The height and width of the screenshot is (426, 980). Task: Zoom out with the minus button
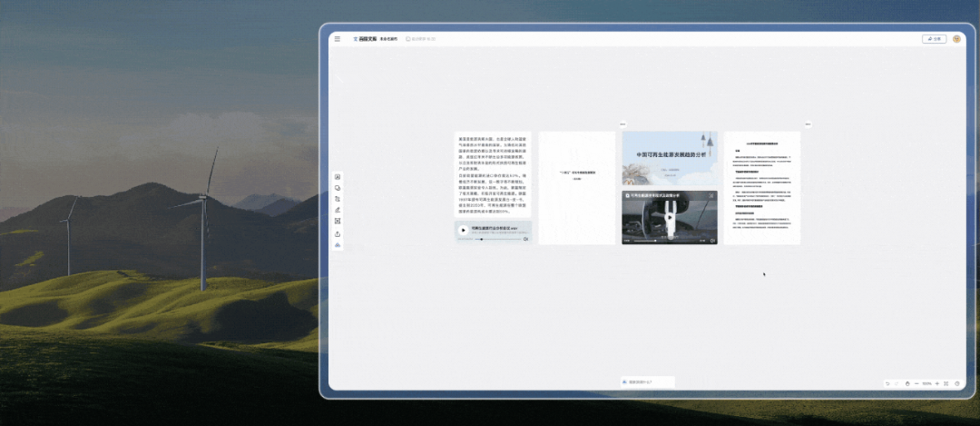tap(916, 383)
